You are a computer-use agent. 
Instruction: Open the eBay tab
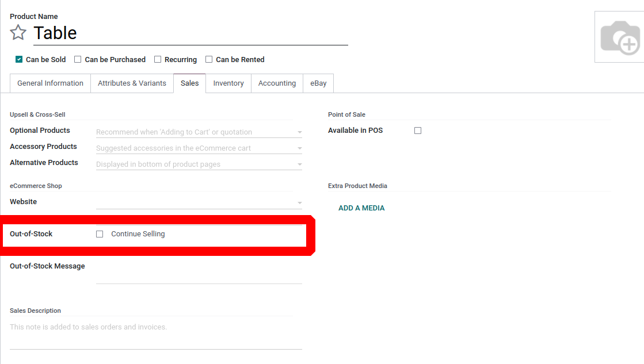(318, 83)
